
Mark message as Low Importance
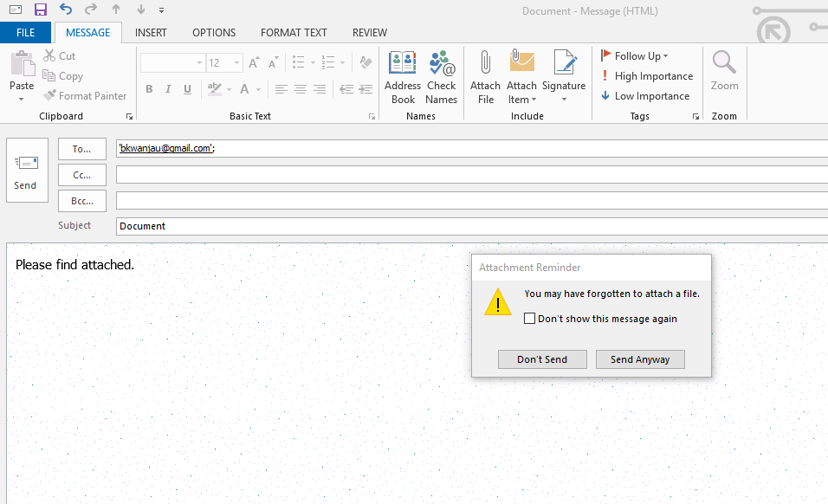click(x=645, y=96)
